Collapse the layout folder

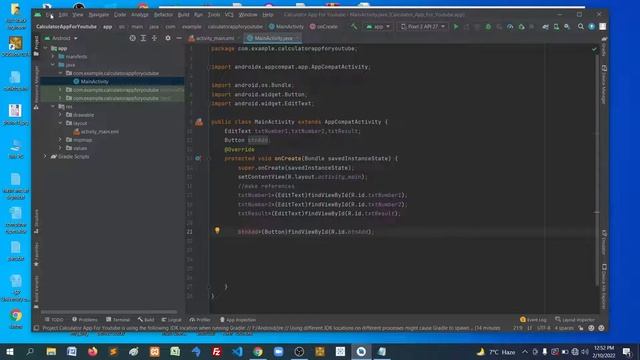[60, 123]
